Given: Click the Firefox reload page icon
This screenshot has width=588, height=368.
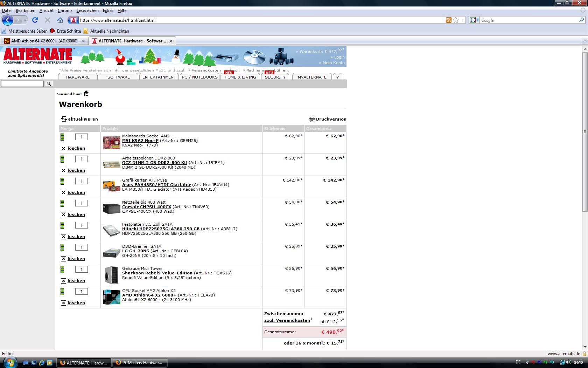Looking at the screenshot, I should [35, 20].
